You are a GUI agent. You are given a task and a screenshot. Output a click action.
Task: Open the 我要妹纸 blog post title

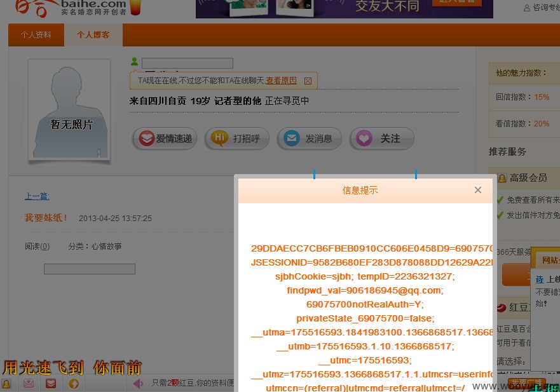point(46,218)
